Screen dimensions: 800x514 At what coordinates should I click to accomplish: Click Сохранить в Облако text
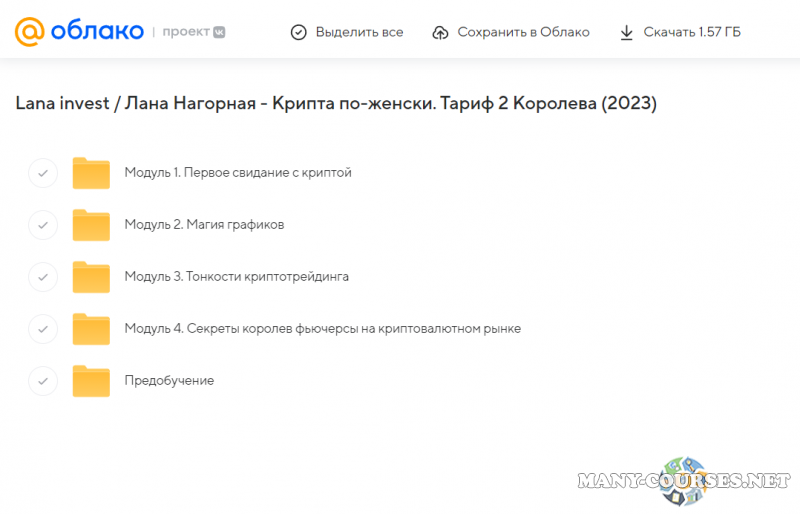[x=523, y=32]
